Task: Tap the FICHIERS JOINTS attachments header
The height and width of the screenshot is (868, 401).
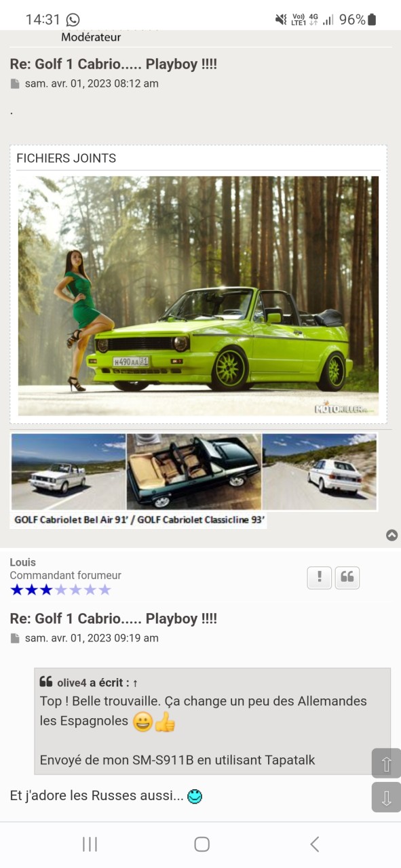Action: pyautogui.click(x=66, y=158)
